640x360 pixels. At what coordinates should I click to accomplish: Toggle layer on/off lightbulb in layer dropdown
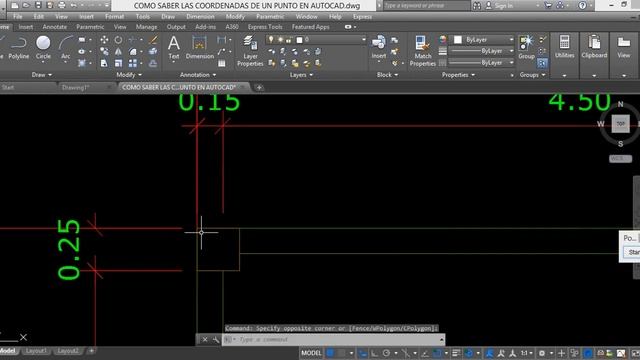tap(271, 40)
